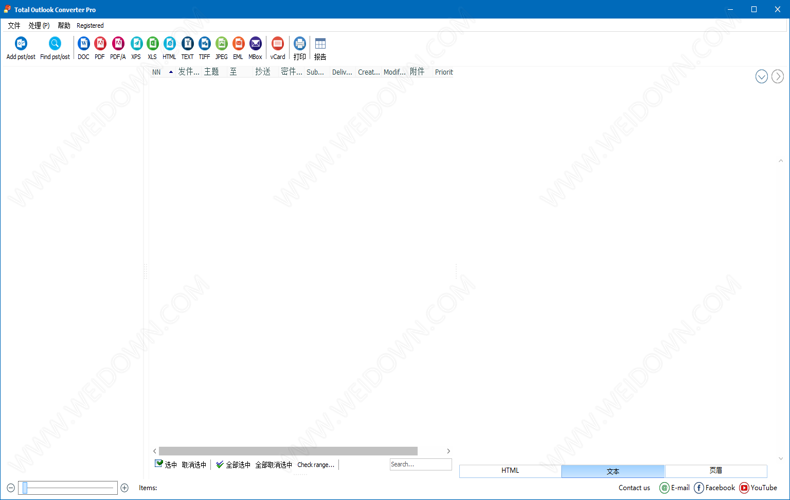Click the zoom slider at bottom left
This screenshot has width=790, height=500.
pyautogui.click(x=68, y=488)
